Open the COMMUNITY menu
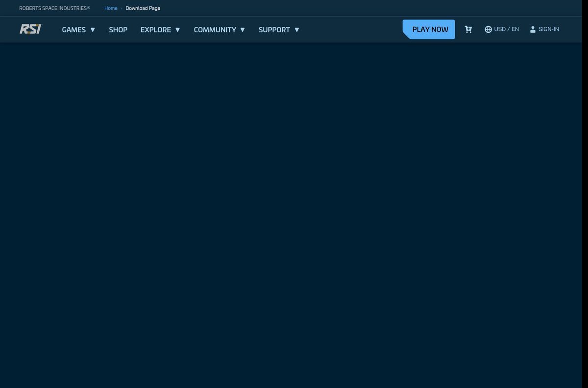This screenshot has height=388, width=588. tap(215, 30)
